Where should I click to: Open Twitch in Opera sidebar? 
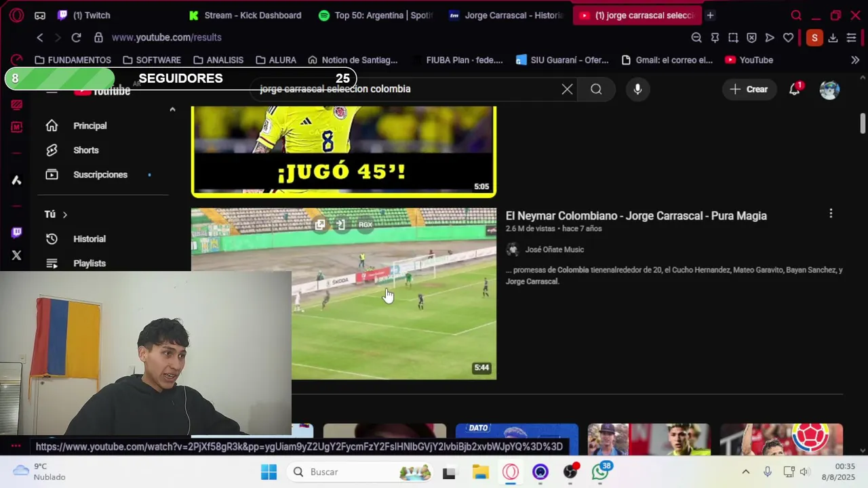(17, 232)
